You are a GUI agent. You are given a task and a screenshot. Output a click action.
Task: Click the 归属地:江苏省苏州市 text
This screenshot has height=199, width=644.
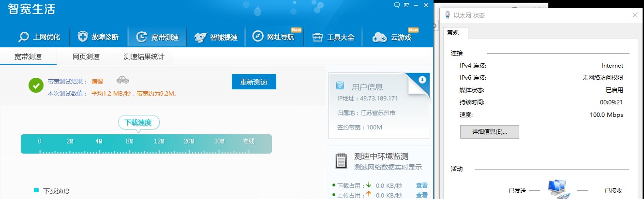point(366,113)
